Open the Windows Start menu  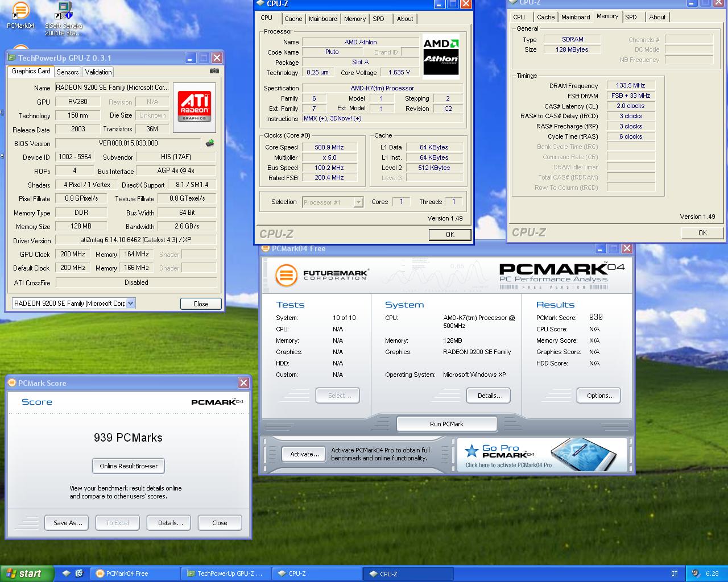(x=27, y=573)
